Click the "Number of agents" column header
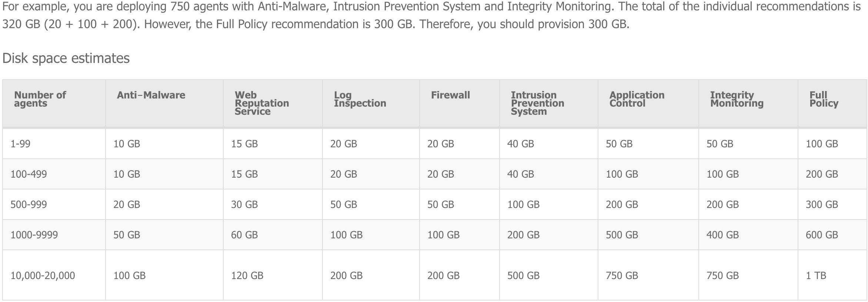Screen dimensions: 868x302 pos(40,99)
